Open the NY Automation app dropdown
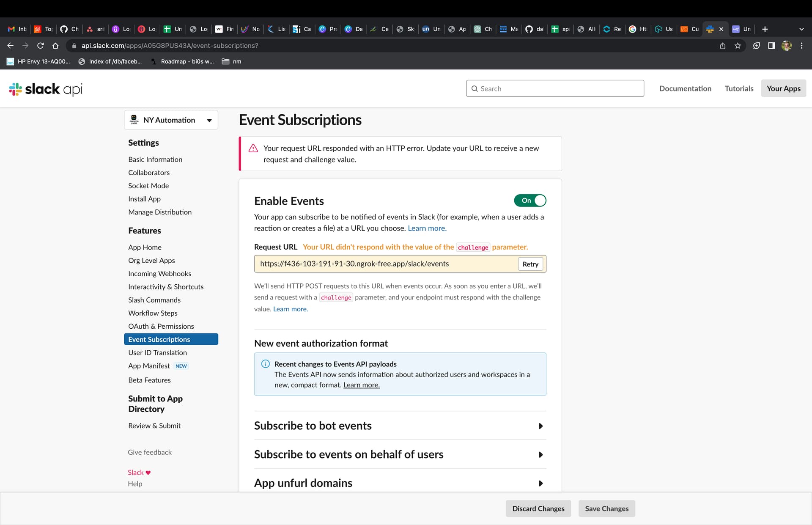 click(171, 120)
